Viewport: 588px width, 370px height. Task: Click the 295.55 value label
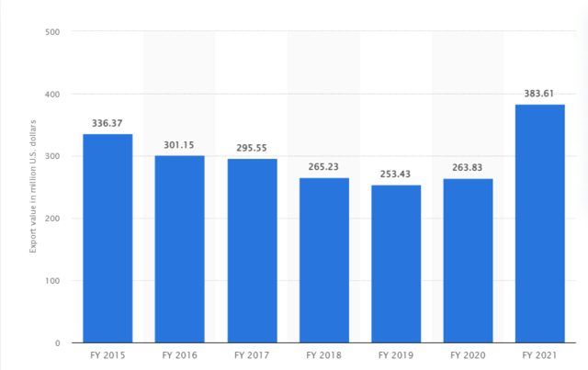[x=252, y=148]
